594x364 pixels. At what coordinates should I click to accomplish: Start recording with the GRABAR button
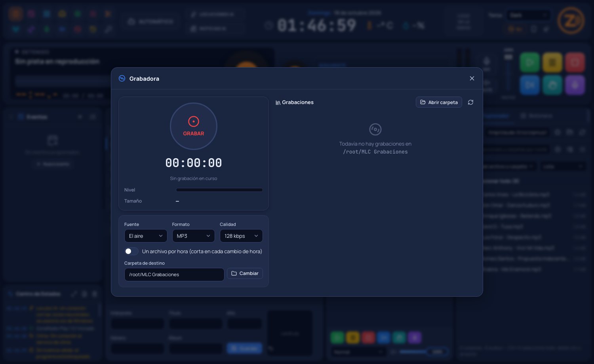pyautogui.click(x=194, y=126)
